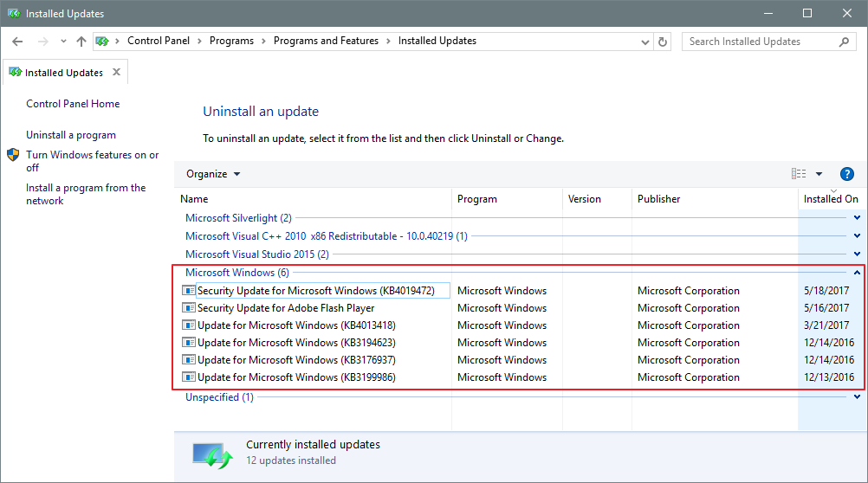Click the search magnifier icon

[844, 42]
